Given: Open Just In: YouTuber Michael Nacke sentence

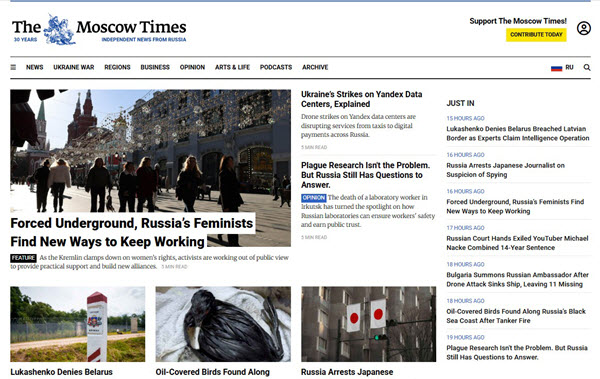Looking at the screenshot, I should [x=517, y=243].
